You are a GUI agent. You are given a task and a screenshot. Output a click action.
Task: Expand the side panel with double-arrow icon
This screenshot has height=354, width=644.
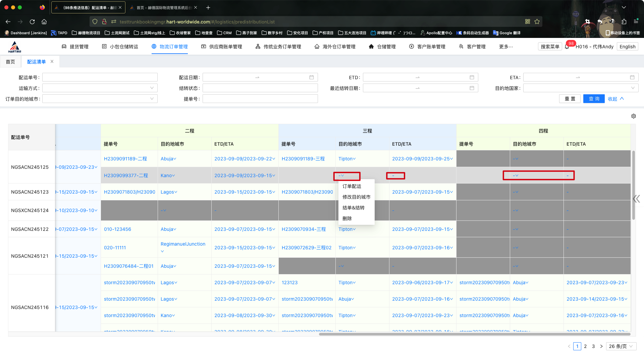click(636, 199)
